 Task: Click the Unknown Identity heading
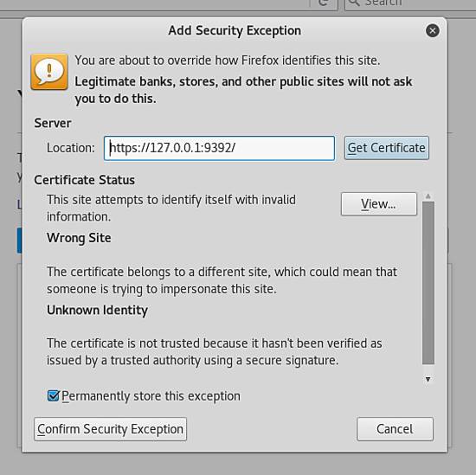(97, 311)
